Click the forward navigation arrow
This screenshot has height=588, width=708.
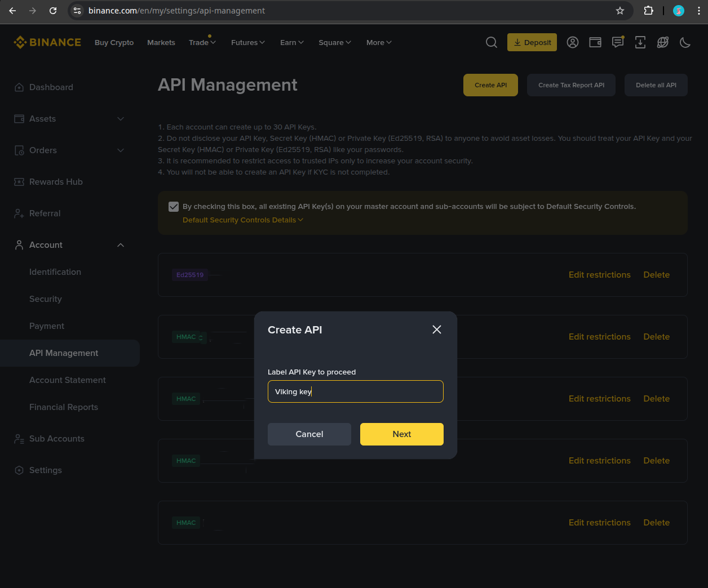pyautogui.click(x=33, y=11)
